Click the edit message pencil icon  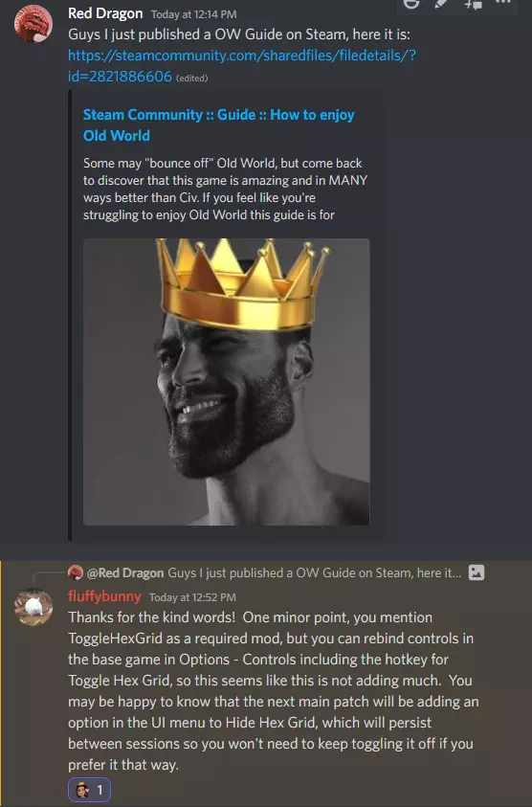441,4
